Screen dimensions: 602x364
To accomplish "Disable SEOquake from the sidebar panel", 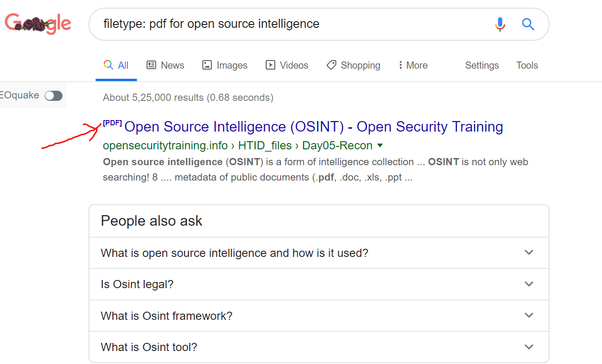I will coord(53,96).
